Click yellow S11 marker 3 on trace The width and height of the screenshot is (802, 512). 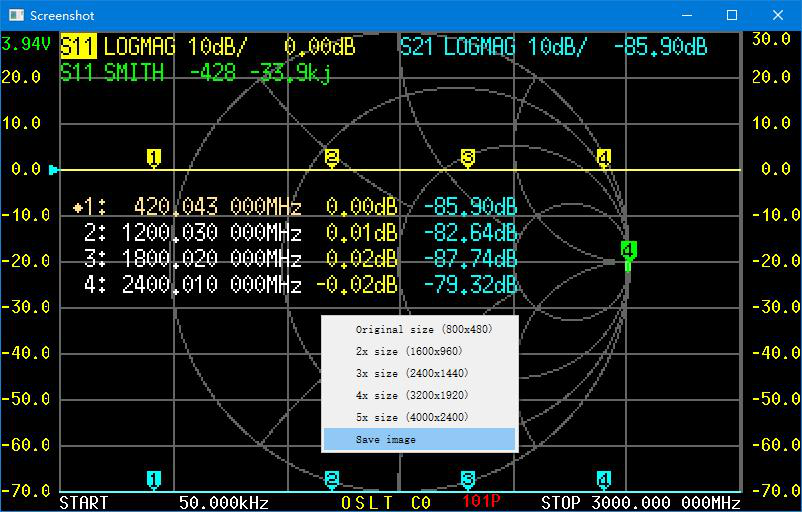click(468, 159)
